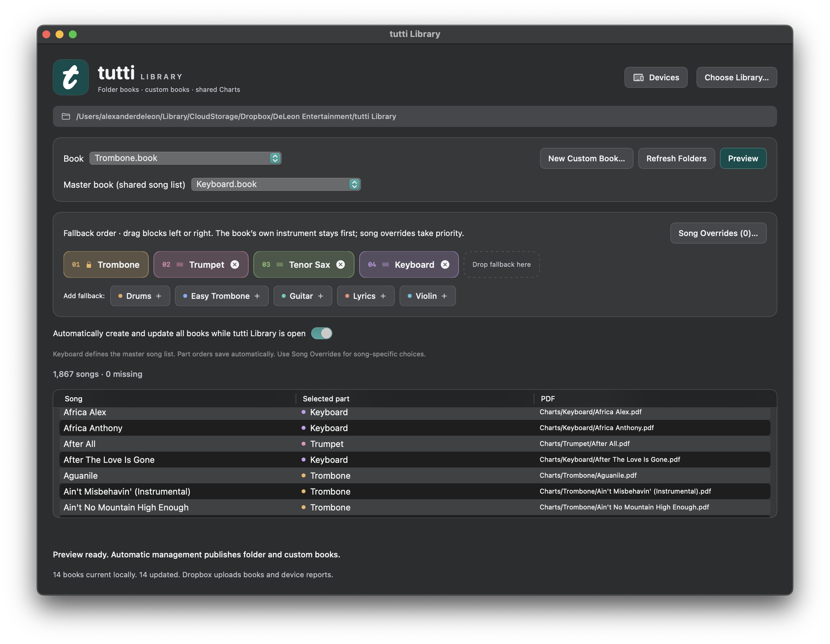Open the Master book dropdown
This screenshot has width=830, height=644.
[276, 184]
